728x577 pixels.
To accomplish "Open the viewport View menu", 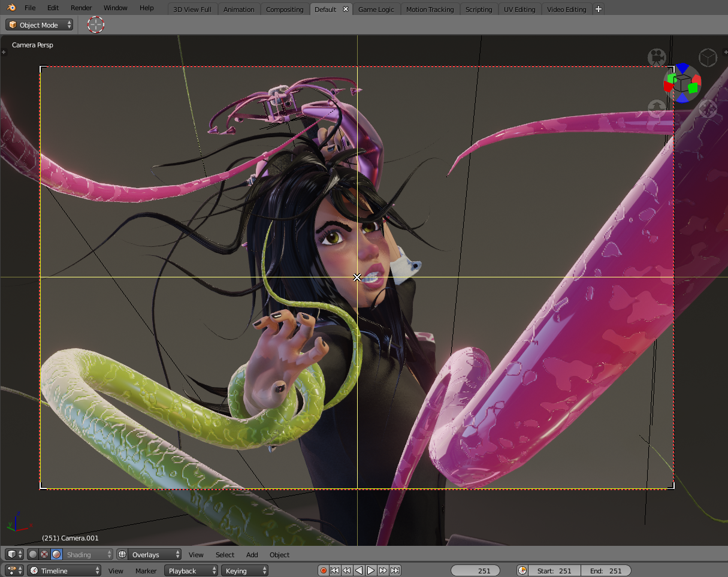I will (196, 555).
